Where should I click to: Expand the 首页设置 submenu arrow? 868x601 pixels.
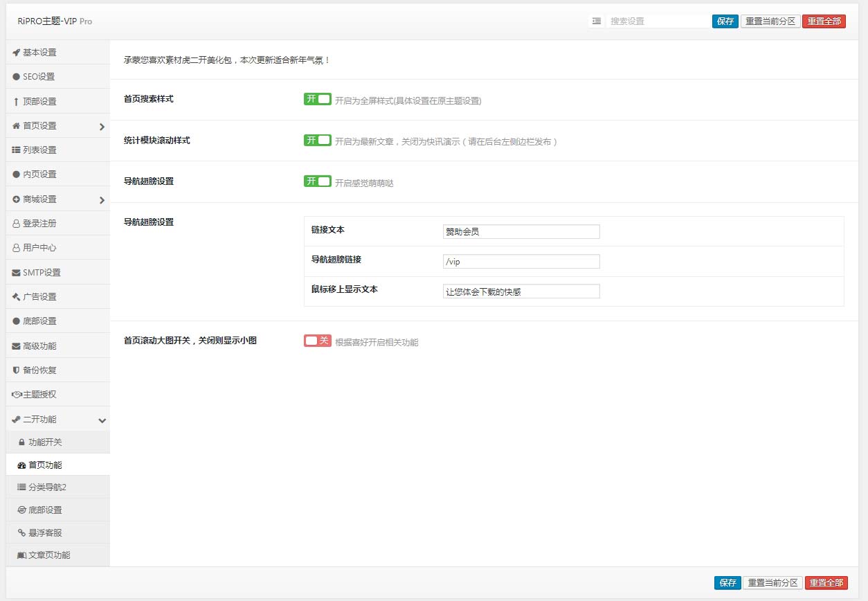click(102, 127)
